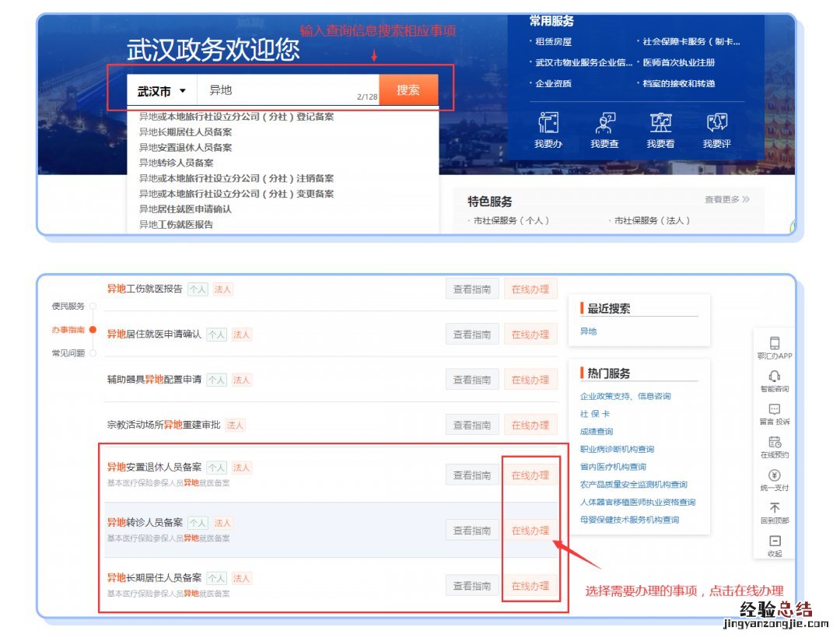Jump back up with 回到顶部 arrow

(774, 510)
